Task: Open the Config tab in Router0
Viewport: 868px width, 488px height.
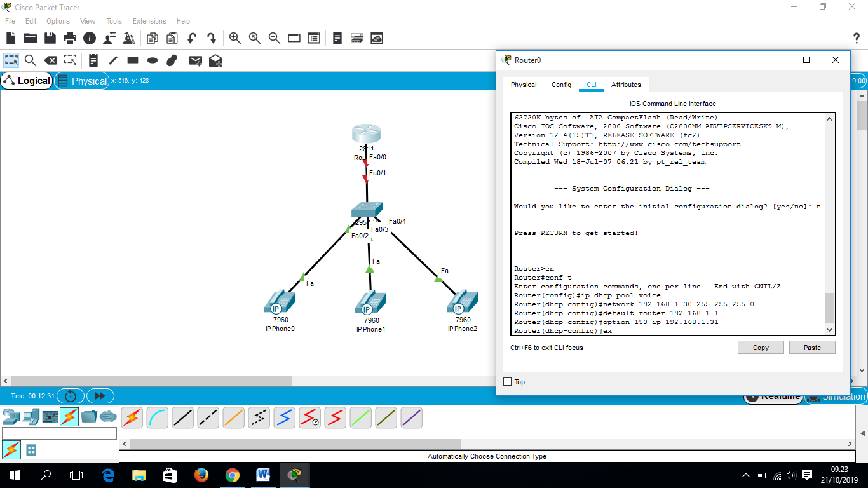Action: (561, 85)
